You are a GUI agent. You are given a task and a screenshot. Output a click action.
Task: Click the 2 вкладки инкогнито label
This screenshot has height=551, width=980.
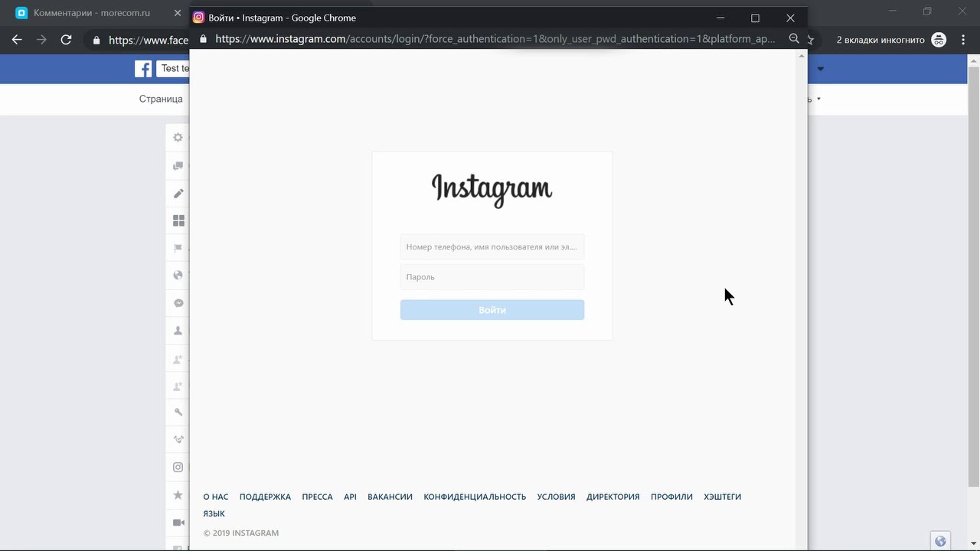pos(880,40)
